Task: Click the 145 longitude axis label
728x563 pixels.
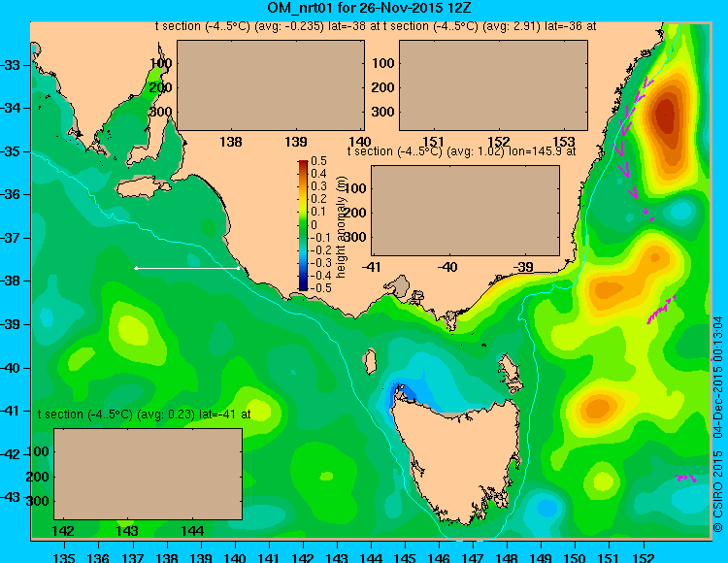Action: [x=405, y=557]
